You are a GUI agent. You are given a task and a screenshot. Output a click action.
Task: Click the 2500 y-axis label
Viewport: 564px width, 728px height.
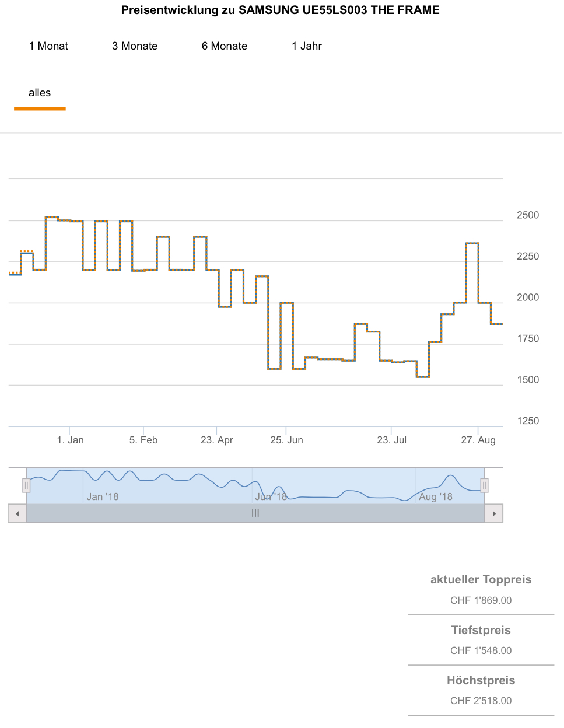click(528, 215)
